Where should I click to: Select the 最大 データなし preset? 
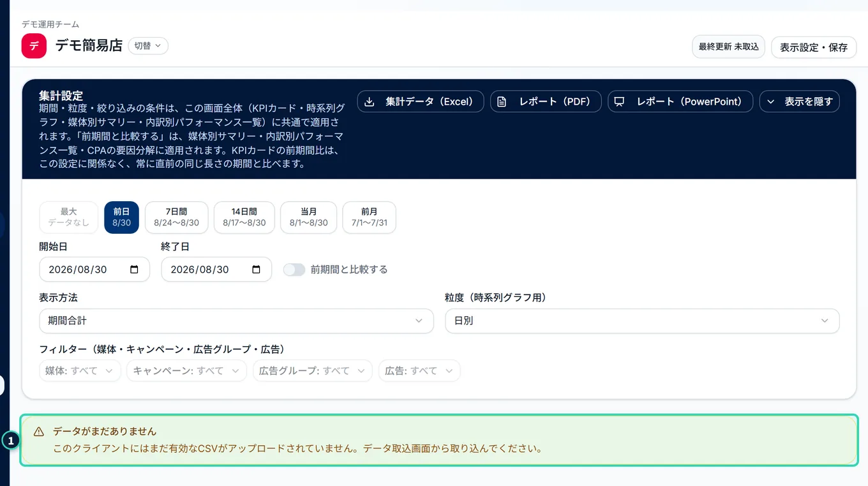coord(69,217)
